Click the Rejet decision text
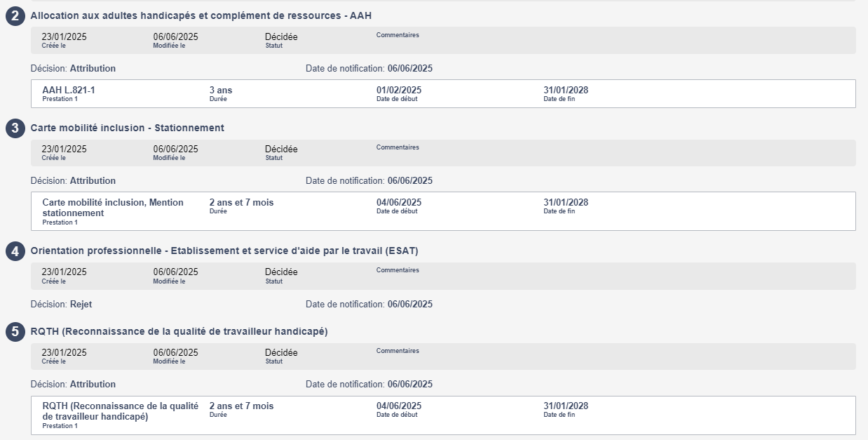 [81, 305]
